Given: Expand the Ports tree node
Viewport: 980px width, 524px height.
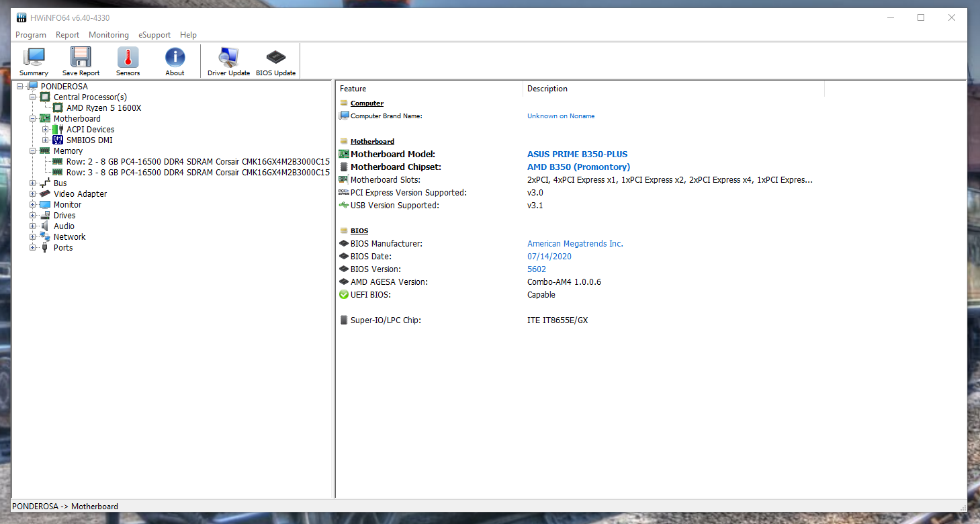Looking at the screenshot, I should 33,248.
